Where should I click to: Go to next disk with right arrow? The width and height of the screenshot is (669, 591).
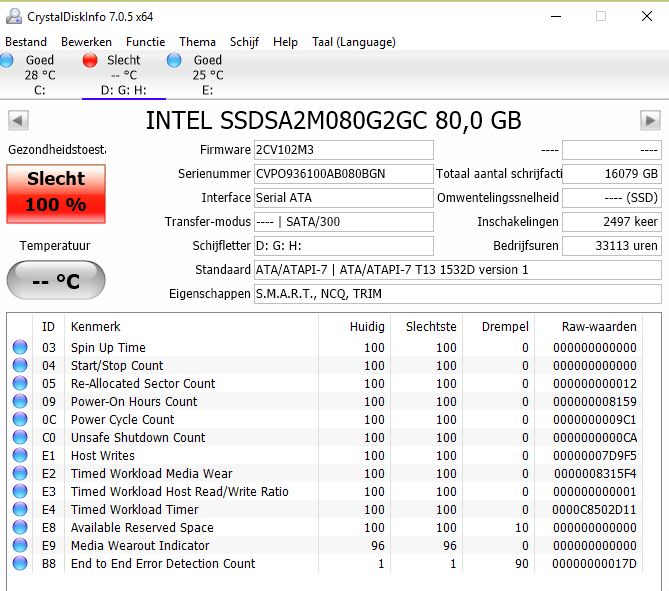click(650, 120)
